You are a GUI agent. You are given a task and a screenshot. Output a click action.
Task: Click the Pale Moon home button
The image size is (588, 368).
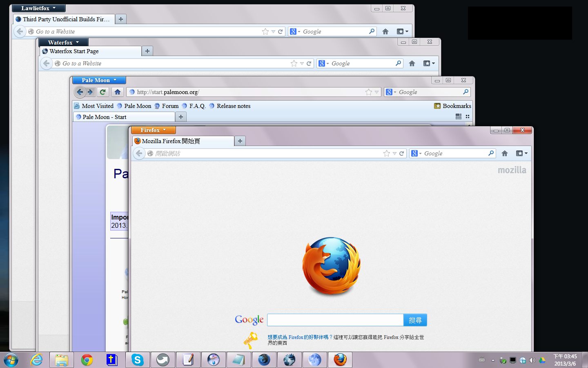118,92
